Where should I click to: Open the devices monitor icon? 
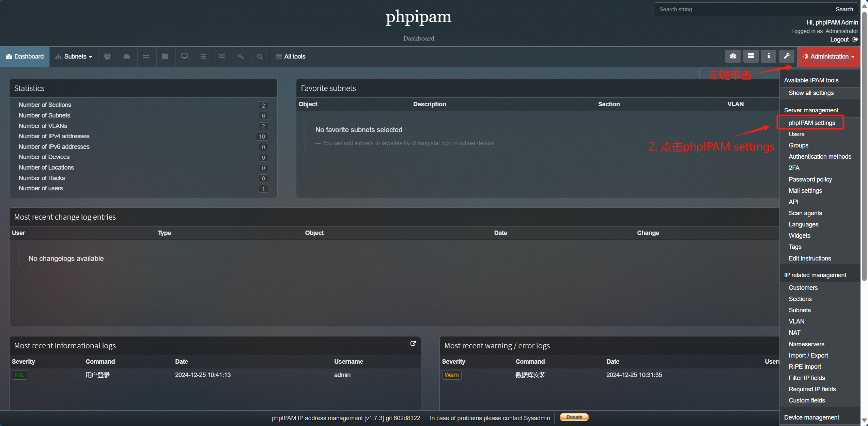tap(184, 57)
